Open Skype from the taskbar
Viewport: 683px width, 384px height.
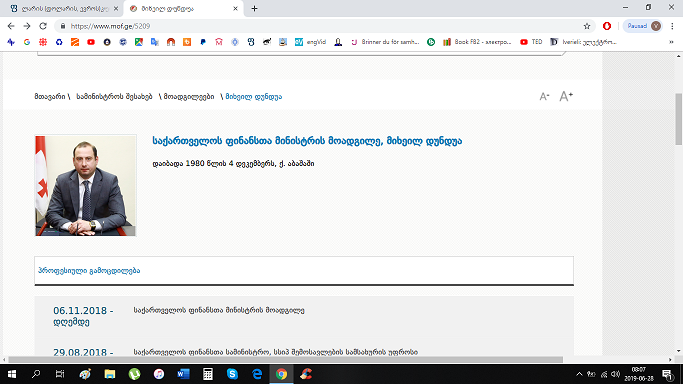click(232, 374)
